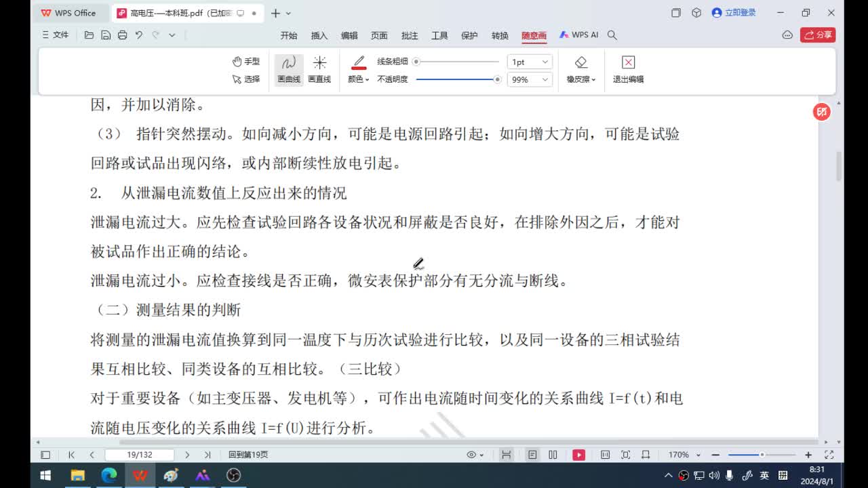This screenshot has height=488, width=868.
Task: Click the cloud sync face icon
Action: click(787, 35)
